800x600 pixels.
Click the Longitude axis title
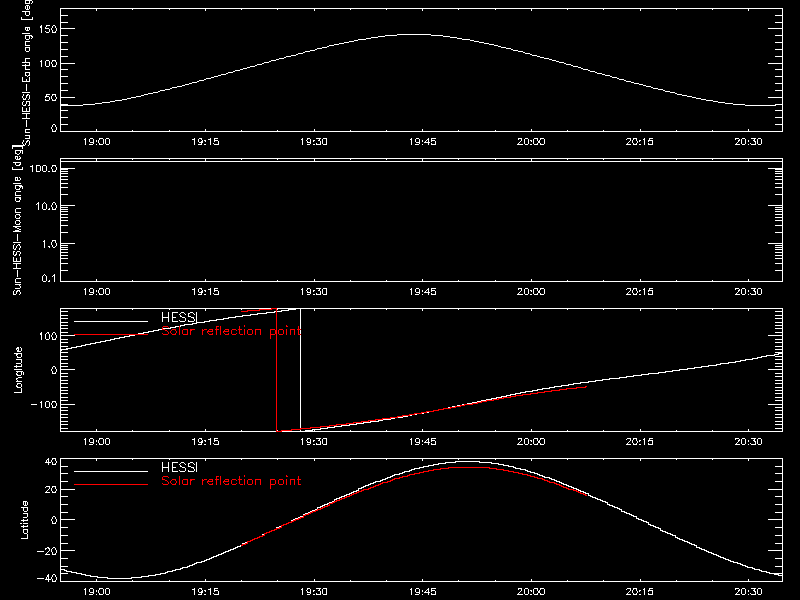click(x=18, y=370)
